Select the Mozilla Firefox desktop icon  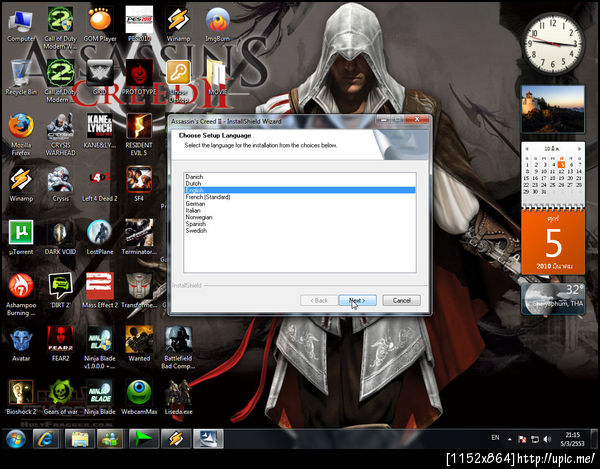21,134
